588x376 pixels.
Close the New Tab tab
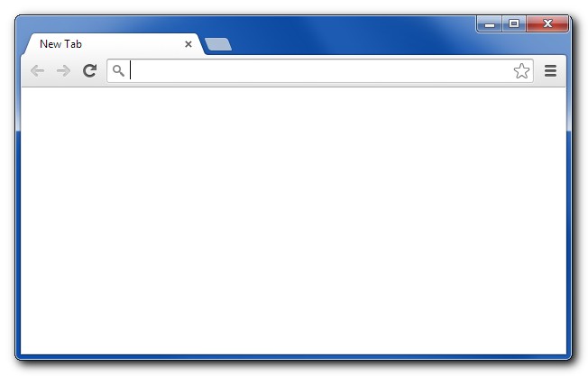click(188, 44)
